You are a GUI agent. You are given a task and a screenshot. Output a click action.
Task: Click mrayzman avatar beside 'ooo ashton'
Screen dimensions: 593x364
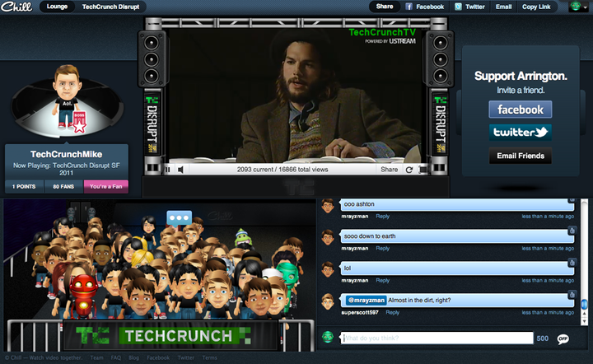pyautogui.click(x=328, y=206)
